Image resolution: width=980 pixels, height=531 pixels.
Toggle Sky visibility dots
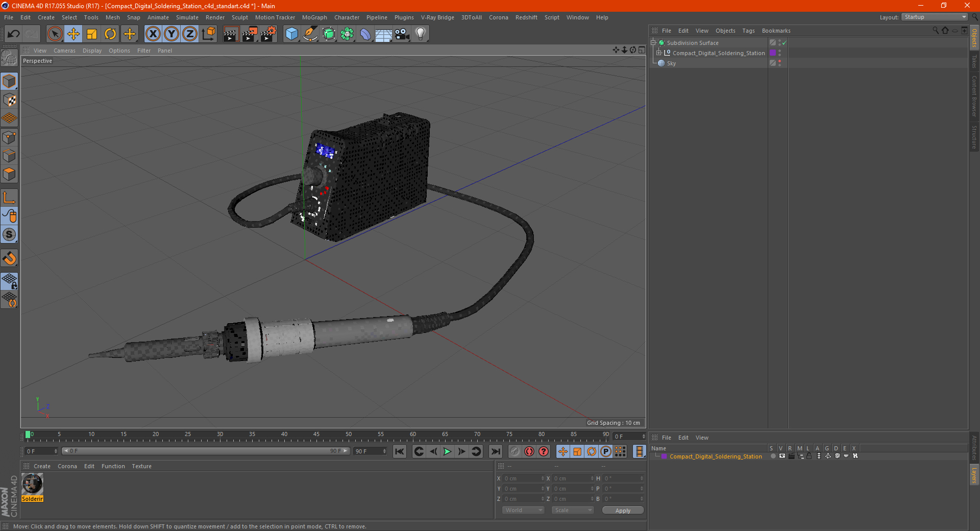779,63
